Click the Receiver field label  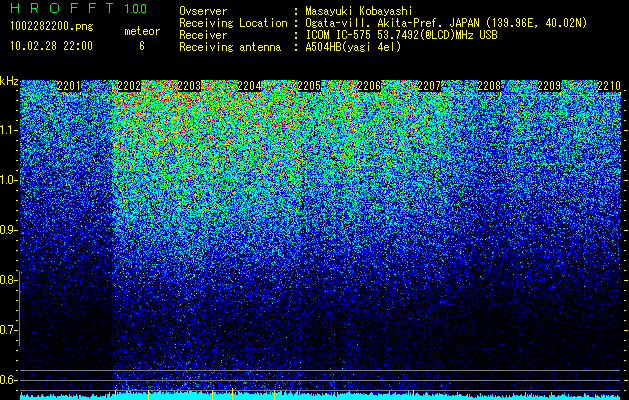coord(203,35)
